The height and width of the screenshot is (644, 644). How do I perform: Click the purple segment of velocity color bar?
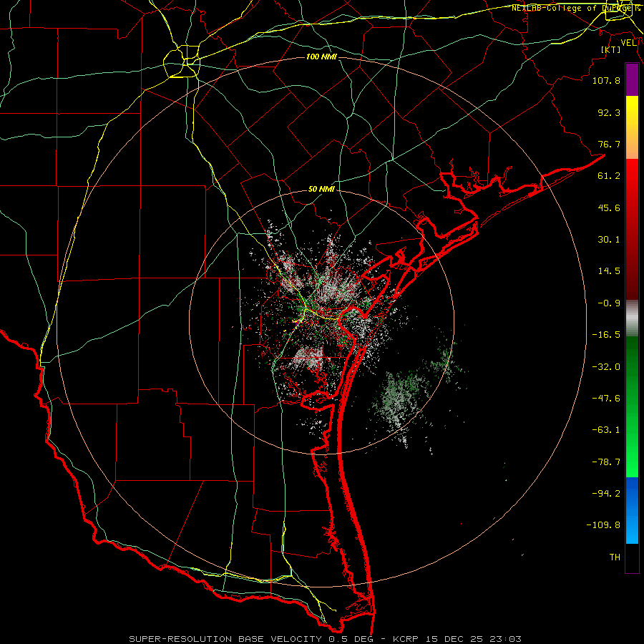click(632, 80)
